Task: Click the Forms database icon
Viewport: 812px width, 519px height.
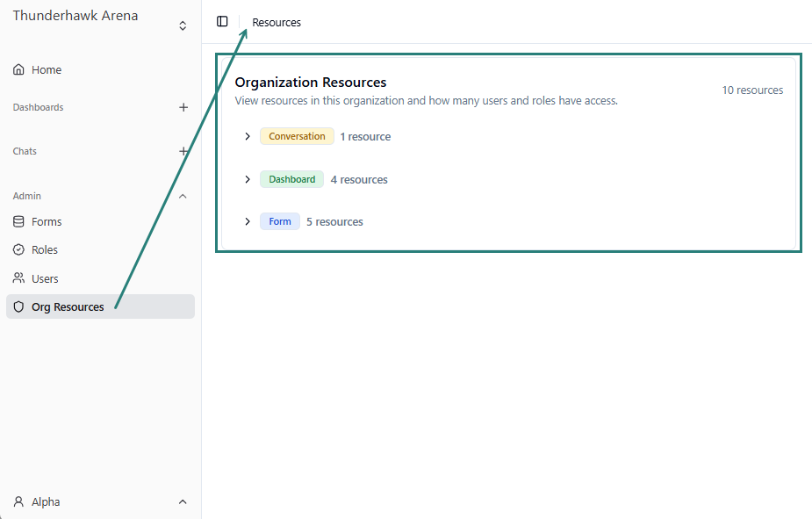Action: click(18, 222)
